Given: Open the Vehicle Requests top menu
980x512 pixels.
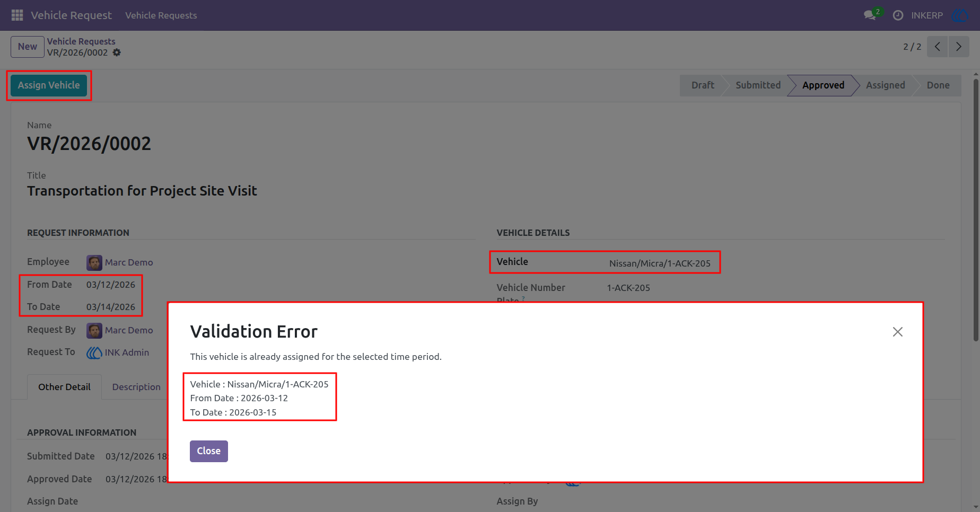Looking at the screenshot, I should pos(161,15).
